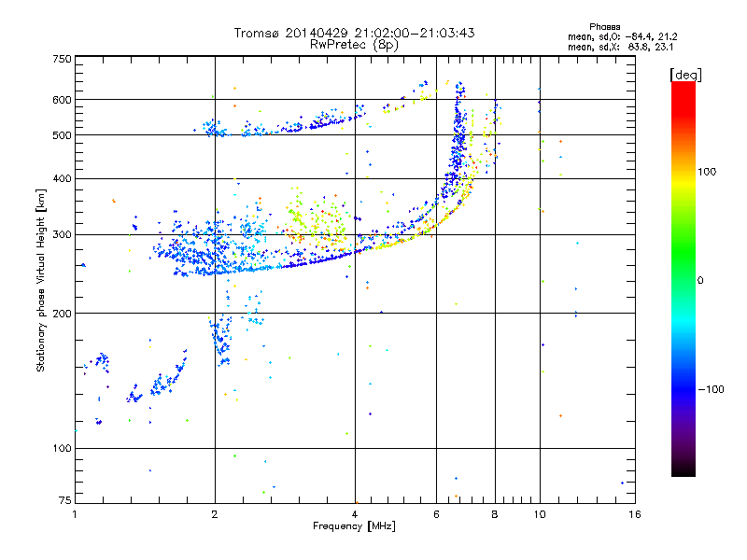The image size is (747, 560).
Task: Click the '300' y-axis tick label
Action: click(x=62, y=234)
